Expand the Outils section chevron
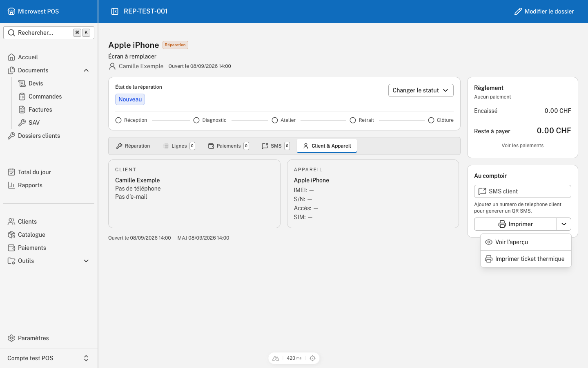 [x=86, y=261]
